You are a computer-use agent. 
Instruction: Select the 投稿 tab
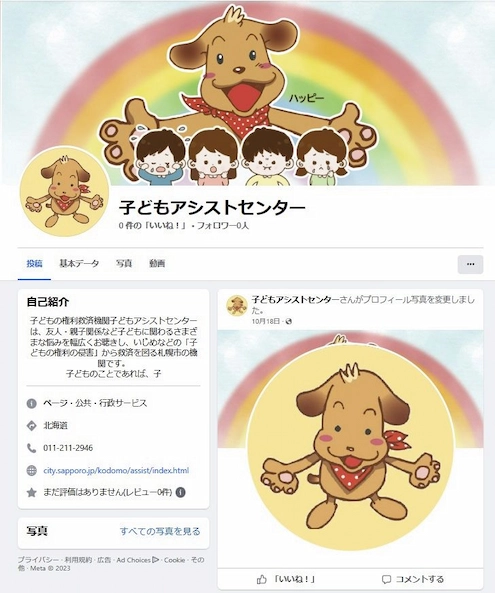tap(34, 264)
